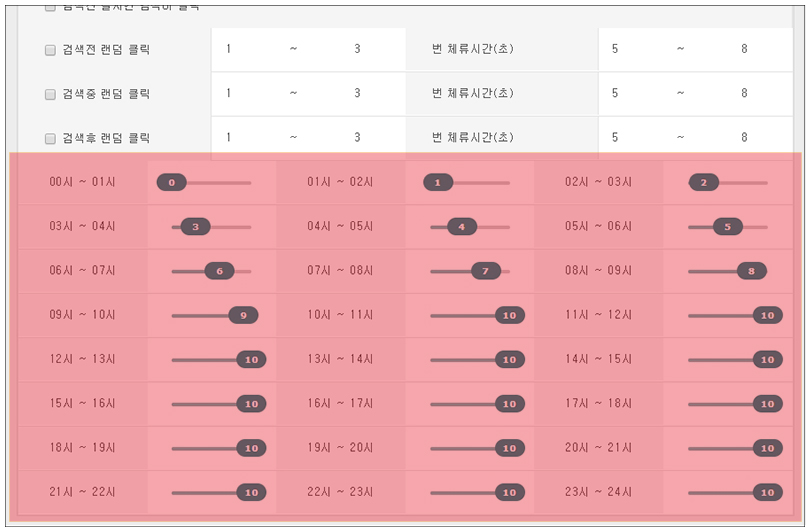This screenshot has width=810, height=532.
Task: Click the 13시 ~ 14시 slider handle
Action: (510, 360)
